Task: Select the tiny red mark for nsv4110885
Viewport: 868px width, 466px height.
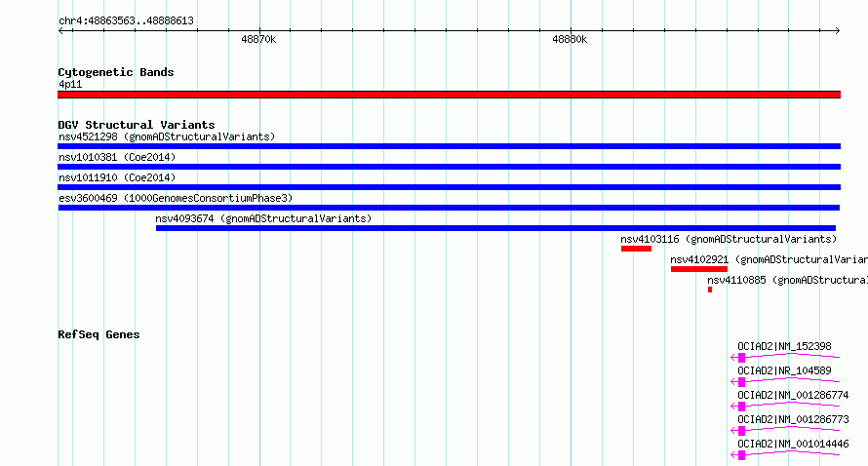Action: pos(710,290)
